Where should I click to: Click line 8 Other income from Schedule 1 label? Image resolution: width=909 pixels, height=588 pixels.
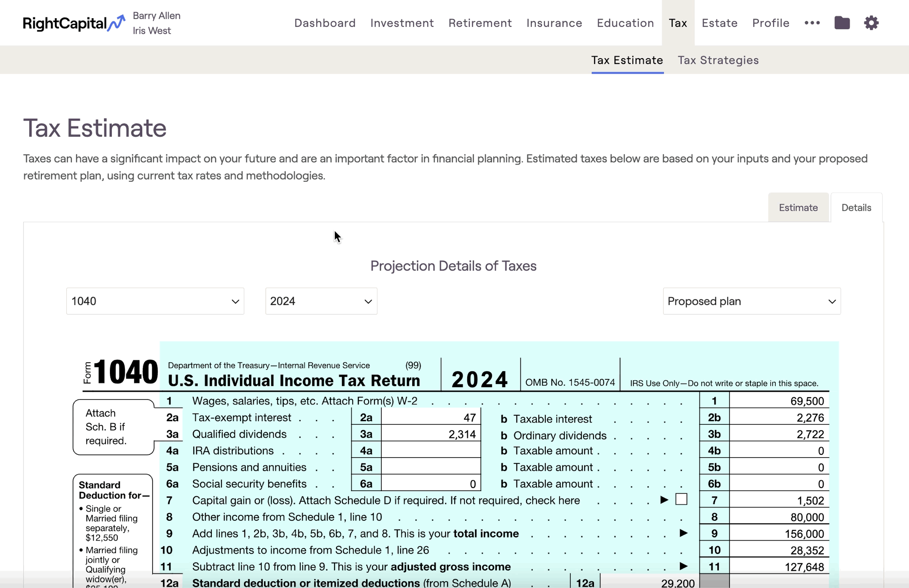(x=287, y=517)
